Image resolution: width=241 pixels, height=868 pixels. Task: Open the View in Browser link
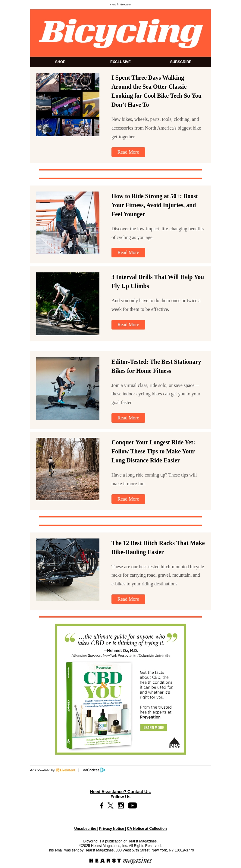[120, 5]
